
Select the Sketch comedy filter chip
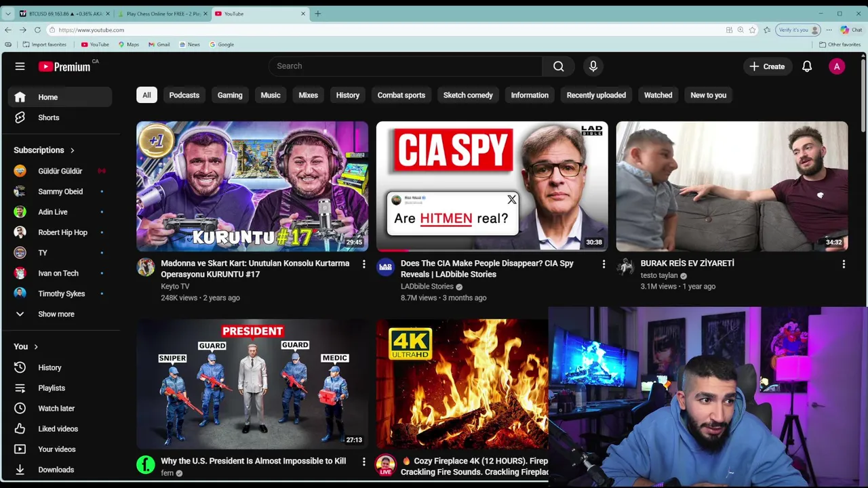click(468, 95)
